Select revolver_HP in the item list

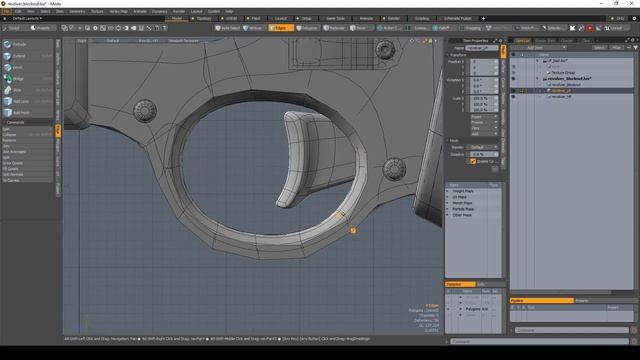click(561, 97)
